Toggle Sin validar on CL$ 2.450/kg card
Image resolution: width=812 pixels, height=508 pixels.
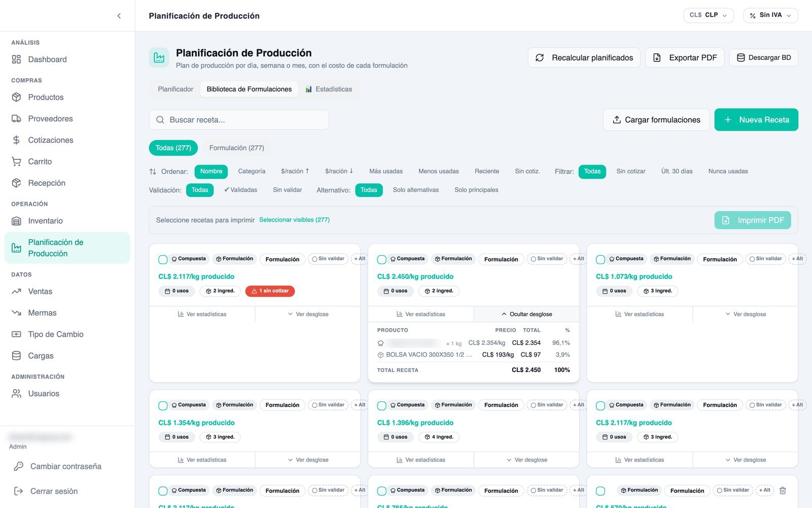547,259
